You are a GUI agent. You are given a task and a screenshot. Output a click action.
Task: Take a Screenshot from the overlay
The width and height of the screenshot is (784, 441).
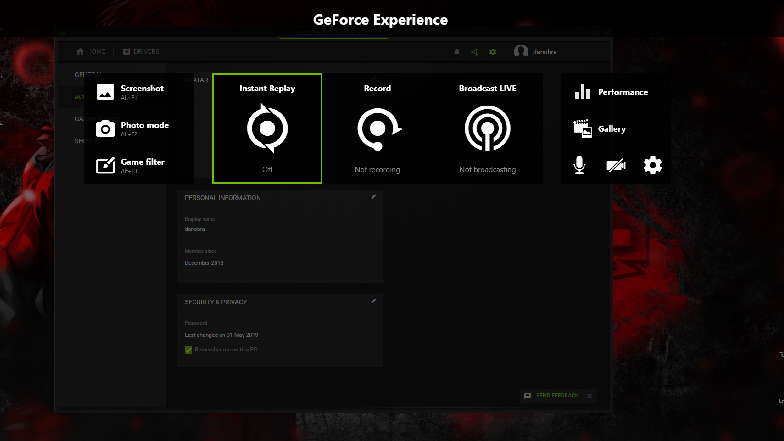[x=130, y=92]
